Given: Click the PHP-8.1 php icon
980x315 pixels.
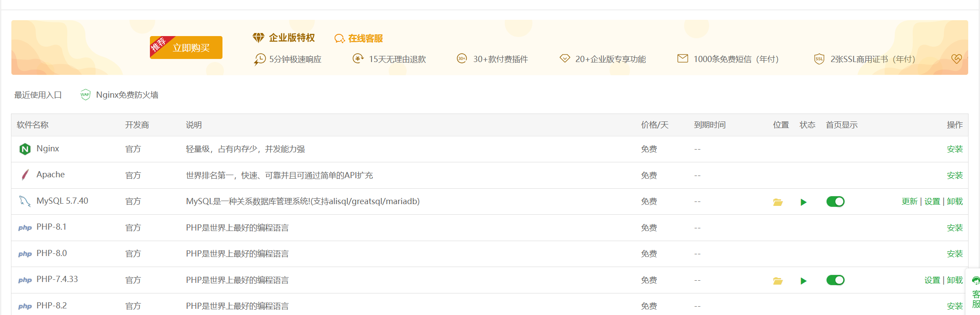Looking at the screenshot, I should tap(25, 228).
